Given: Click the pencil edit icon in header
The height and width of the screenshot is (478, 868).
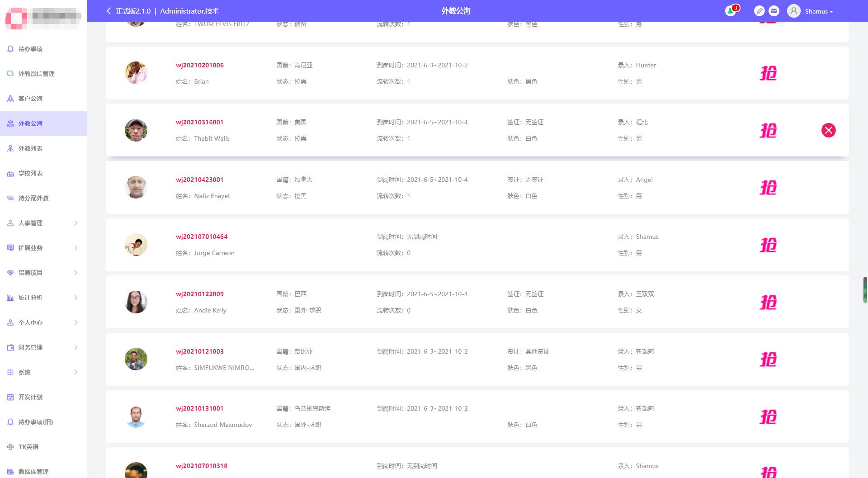Looking at the screenshot, I should 759,11.
